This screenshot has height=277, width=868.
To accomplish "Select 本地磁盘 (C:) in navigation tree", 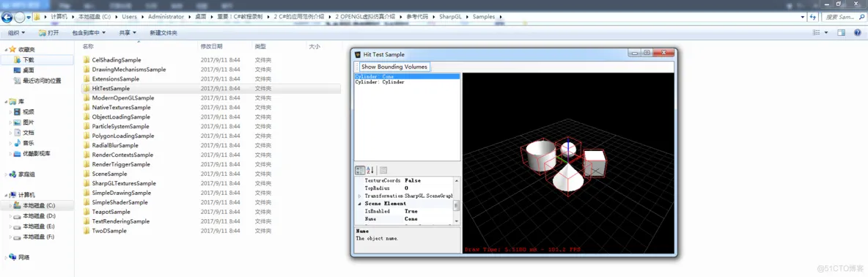I will 39,205.
